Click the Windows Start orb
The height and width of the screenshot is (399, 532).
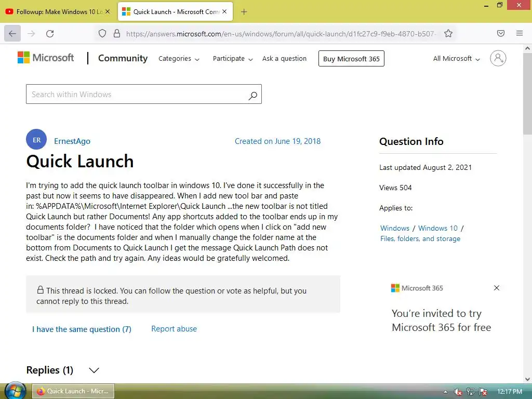pyautogui.click(x=16, y=391)
